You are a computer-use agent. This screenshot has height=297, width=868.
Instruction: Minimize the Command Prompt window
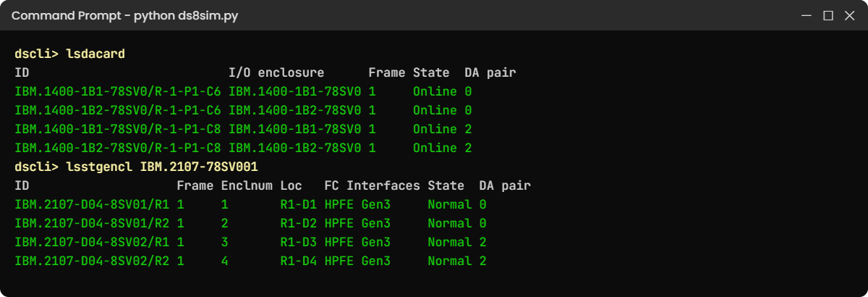[807, 15]
